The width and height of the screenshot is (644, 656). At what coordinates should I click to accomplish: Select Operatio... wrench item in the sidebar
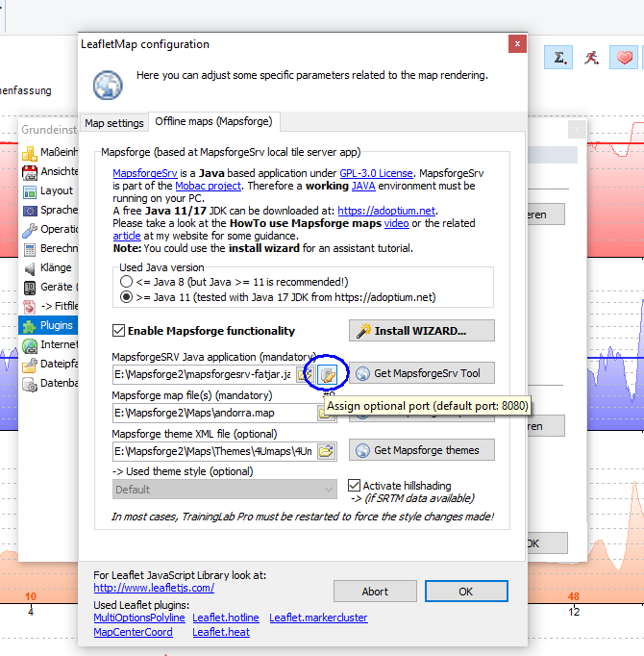(x=49, y=229)
